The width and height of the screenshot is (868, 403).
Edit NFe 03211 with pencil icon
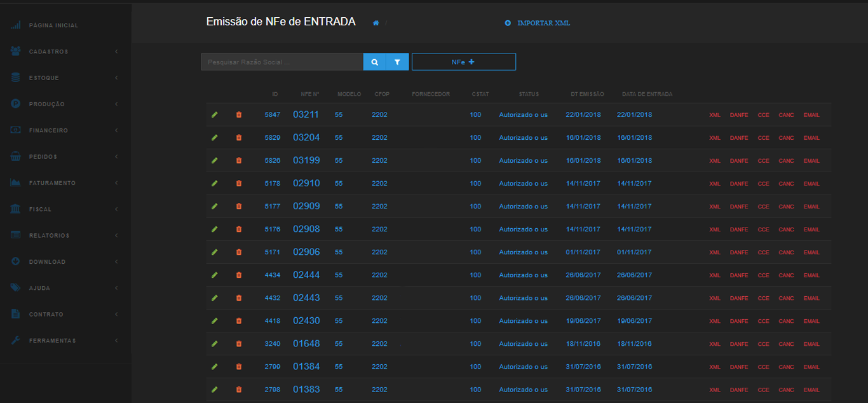[x=215, y=115]
